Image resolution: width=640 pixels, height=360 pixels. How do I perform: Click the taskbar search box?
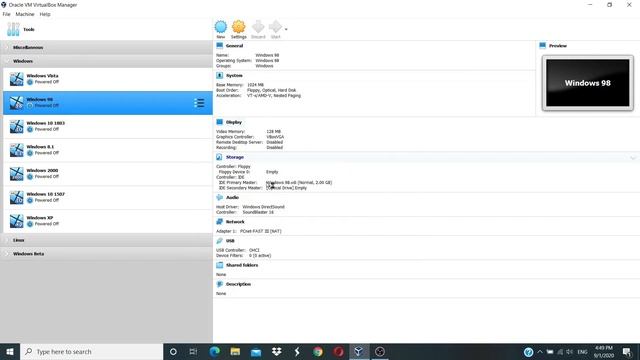point(91,352)
